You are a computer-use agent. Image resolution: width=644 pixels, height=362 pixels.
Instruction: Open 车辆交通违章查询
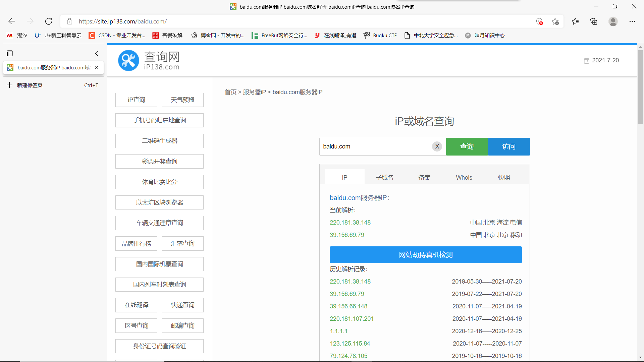click(159, 223)
